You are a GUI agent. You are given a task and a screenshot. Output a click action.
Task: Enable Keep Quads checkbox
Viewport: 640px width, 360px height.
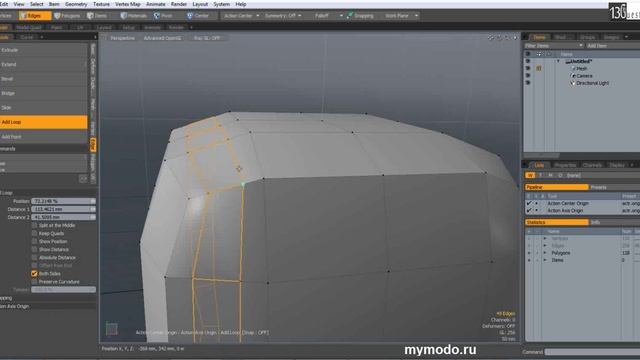[x=34, y=233]
